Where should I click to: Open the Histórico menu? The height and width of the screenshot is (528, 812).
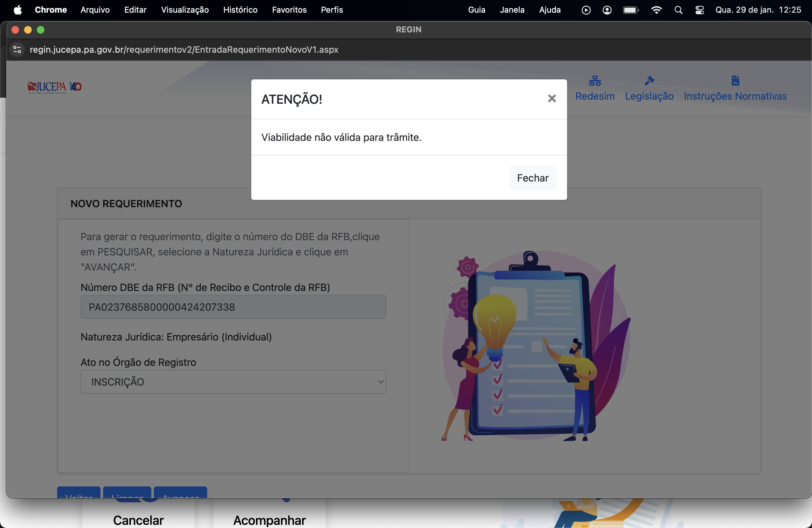pyautogui.click(x=240, y=10)
